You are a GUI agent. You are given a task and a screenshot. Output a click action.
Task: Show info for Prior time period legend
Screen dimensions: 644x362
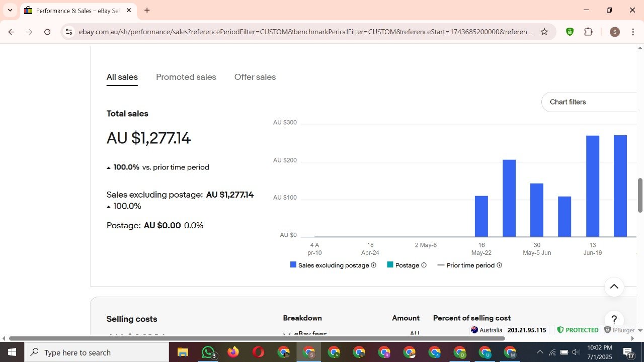(x=499, y=265)
